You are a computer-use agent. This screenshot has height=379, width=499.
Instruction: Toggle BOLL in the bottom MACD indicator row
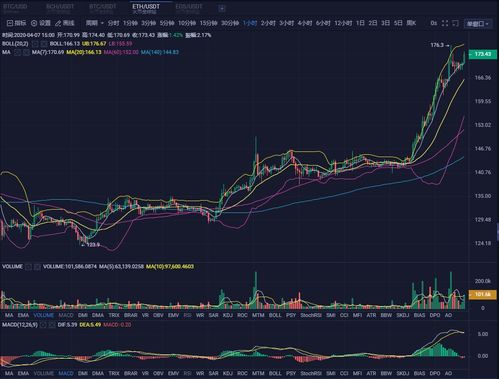[x=275, y=373]
